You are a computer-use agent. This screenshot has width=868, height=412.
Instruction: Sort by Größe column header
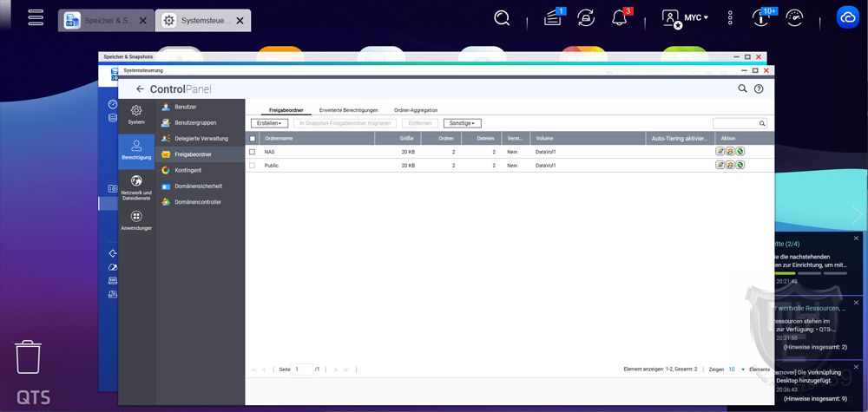(398, 138)
